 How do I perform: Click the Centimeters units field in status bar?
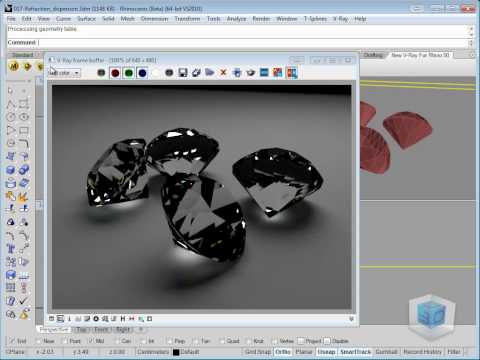[153, 352]
